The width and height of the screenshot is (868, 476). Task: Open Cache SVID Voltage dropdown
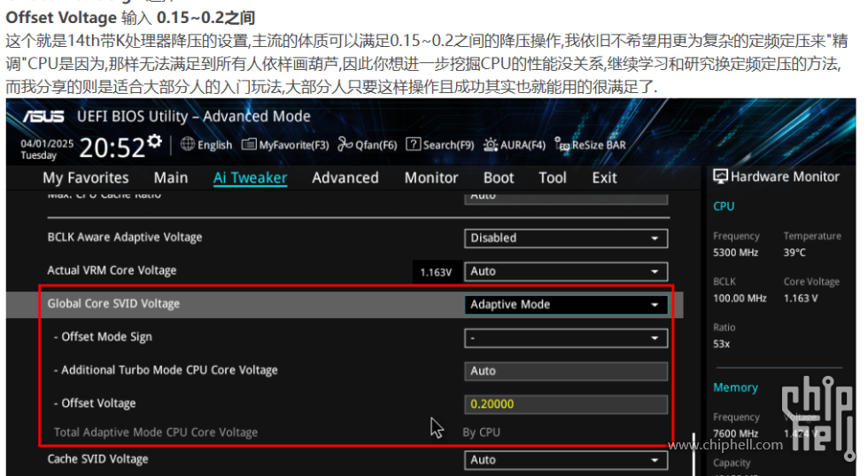(566, 460)
